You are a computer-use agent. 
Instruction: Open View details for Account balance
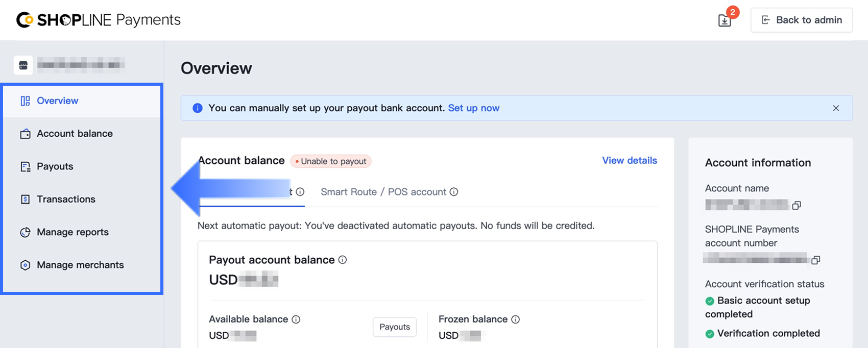(629, 161)
